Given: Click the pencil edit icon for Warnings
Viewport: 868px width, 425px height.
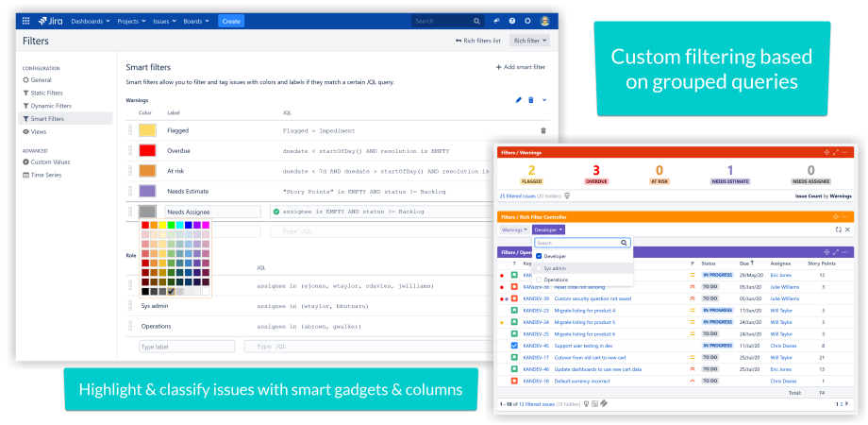Looking at the screenshot, I should [518, 100].
